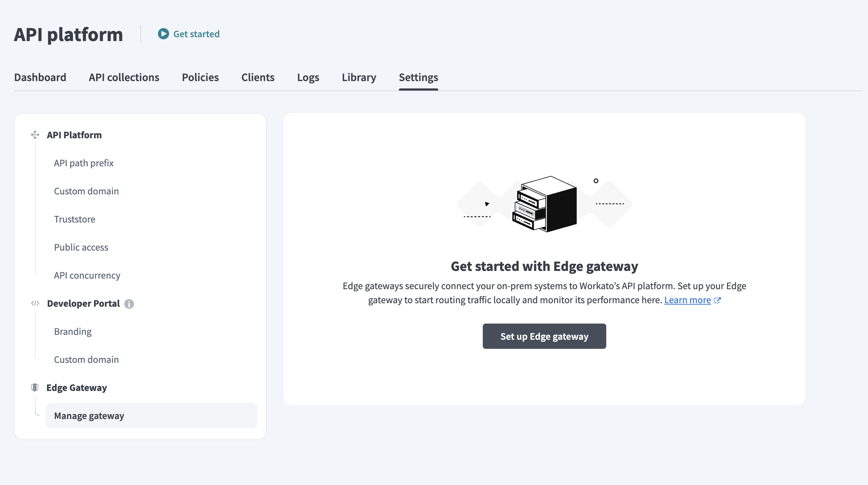Open Branding under Developer Portal
Viewport: 868px width, 485px height.
(x=72, y=331)
